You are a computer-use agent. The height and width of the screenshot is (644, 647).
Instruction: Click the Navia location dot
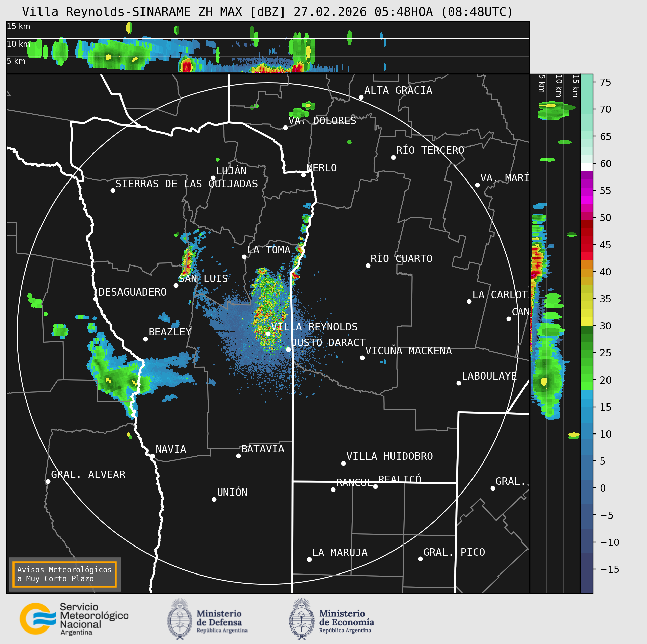tap(153, 456)
